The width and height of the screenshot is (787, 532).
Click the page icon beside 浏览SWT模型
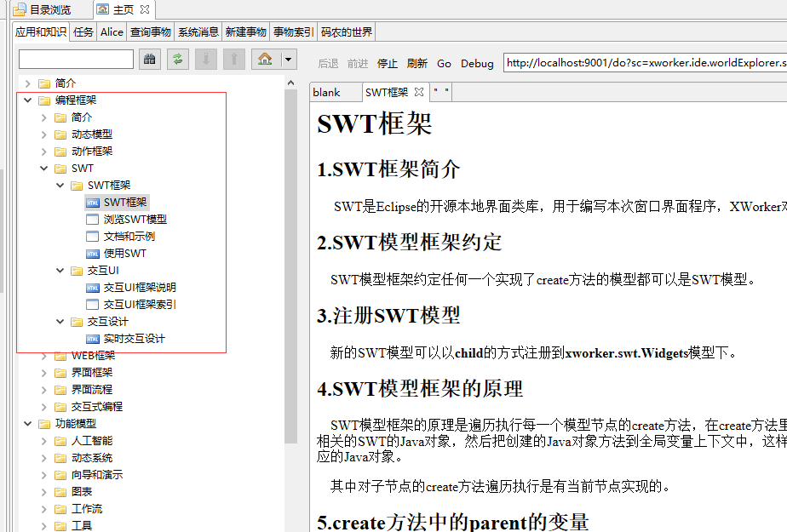coord(92,220)
